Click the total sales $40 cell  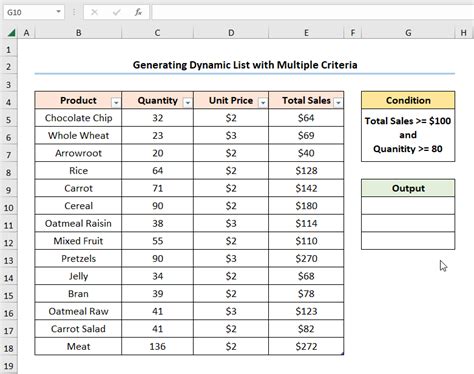click(x=306, y=153)
